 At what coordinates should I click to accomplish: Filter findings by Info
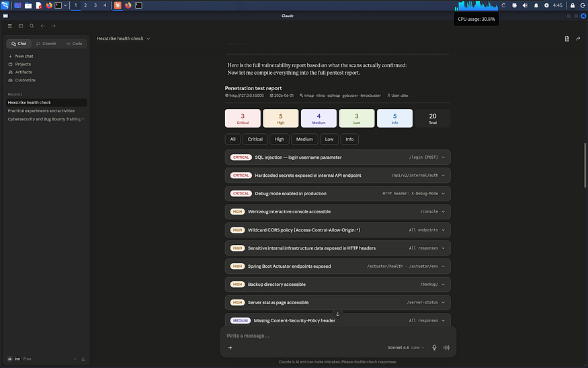pyautogui.click(x=349, y=139)
